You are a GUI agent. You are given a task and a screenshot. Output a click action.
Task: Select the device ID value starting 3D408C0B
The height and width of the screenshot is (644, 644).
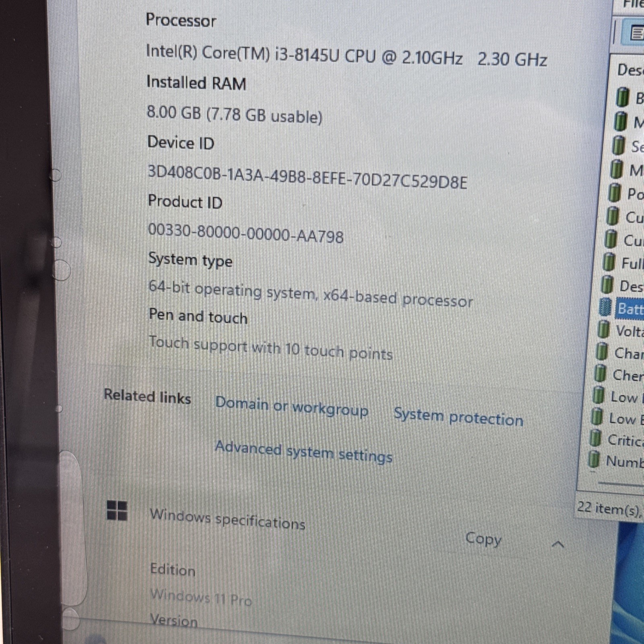coord(308,177)
